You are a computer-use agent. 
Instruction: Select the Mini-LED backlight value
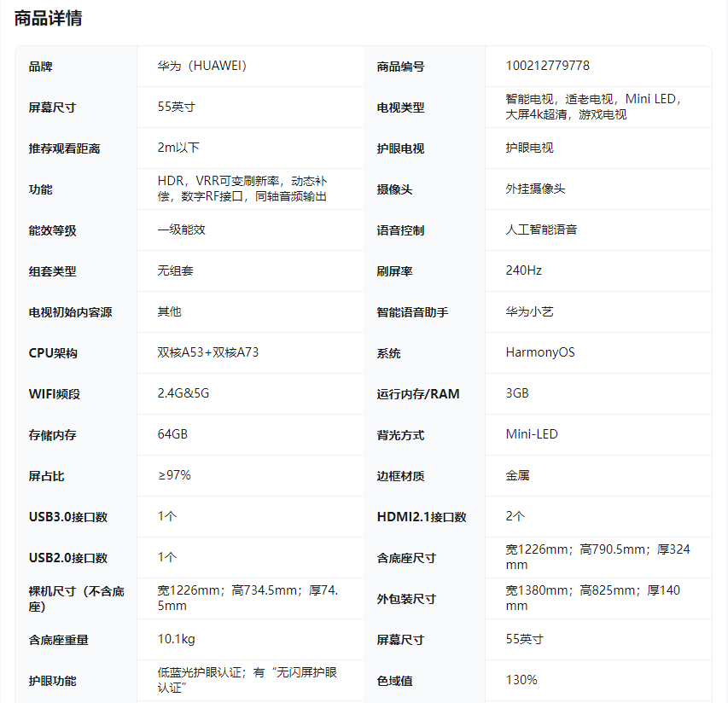(532, 434)
